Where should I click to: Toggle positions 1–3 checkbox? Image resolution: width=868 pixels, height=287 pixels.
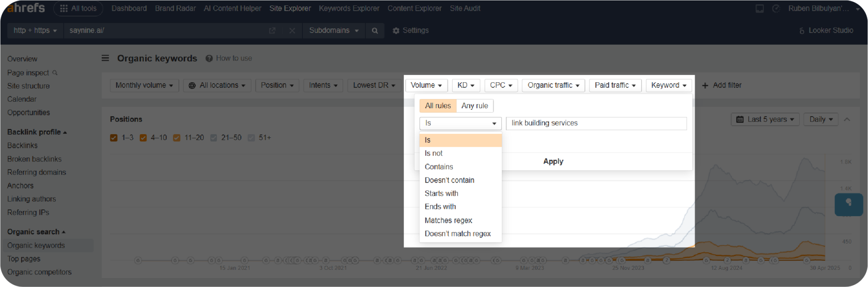pyautogui.click(x=113, y=138)
